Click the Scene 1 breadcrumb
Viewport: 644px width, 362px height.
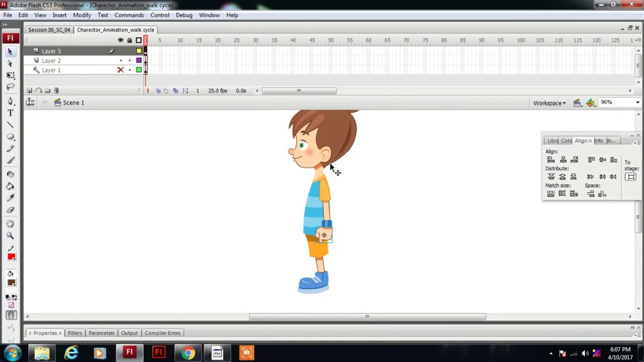(73, 103)
